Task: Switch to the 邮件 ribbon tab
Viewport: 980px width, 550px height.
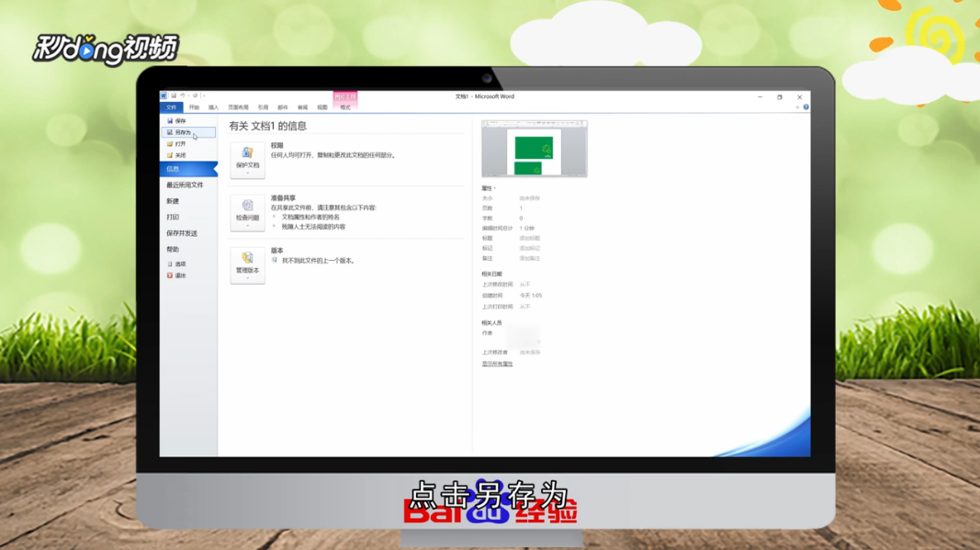Action: (x=283, y=107)
